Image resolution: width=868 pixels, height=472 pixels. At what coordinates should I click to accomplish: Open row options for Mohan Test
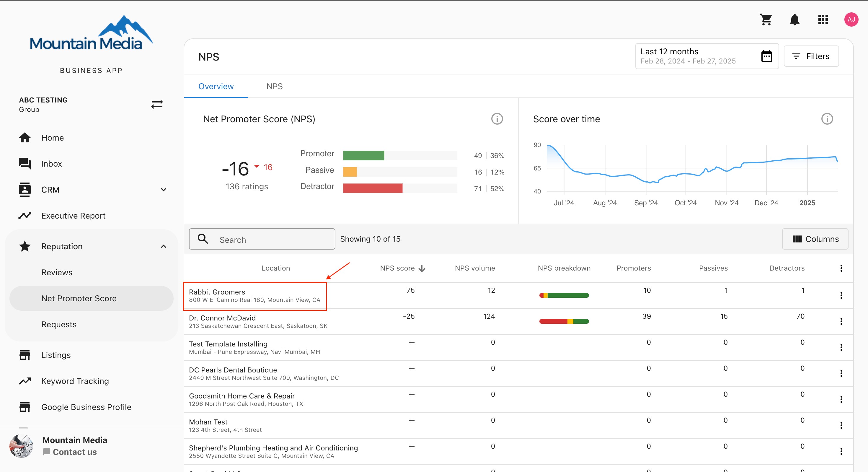pos(841,425)
